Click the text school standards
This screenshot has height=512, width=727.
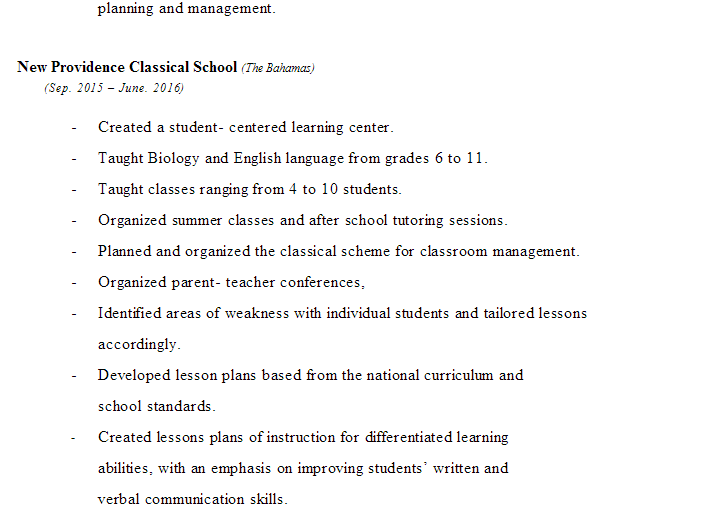(156, 406)
